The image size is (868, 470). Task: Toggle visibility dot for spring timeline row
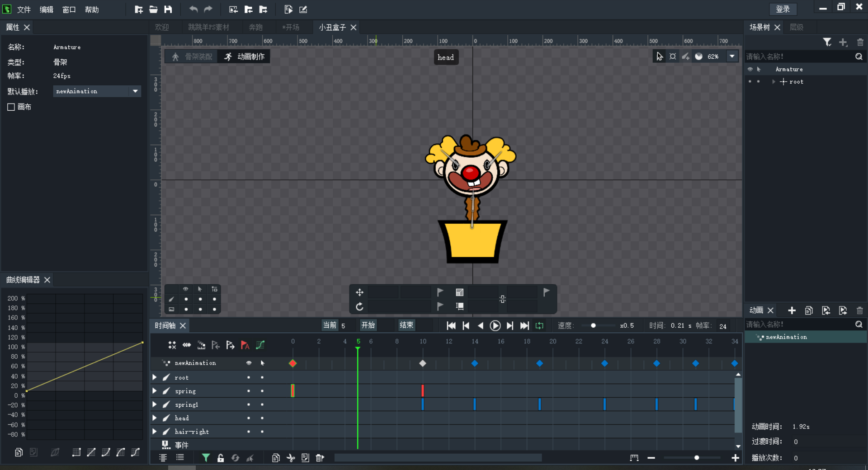click(x=249, y=391)
